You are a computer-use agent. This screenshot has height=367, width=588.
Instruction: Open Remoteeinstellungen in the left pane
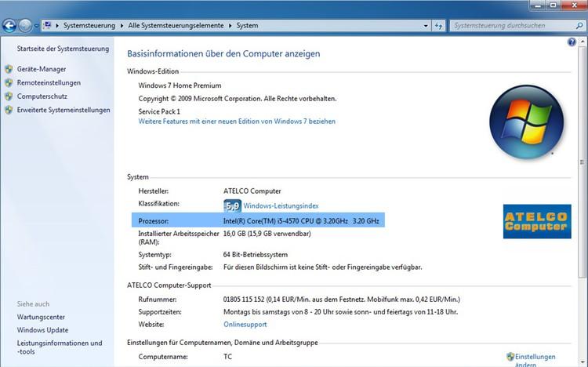[49, 82]
